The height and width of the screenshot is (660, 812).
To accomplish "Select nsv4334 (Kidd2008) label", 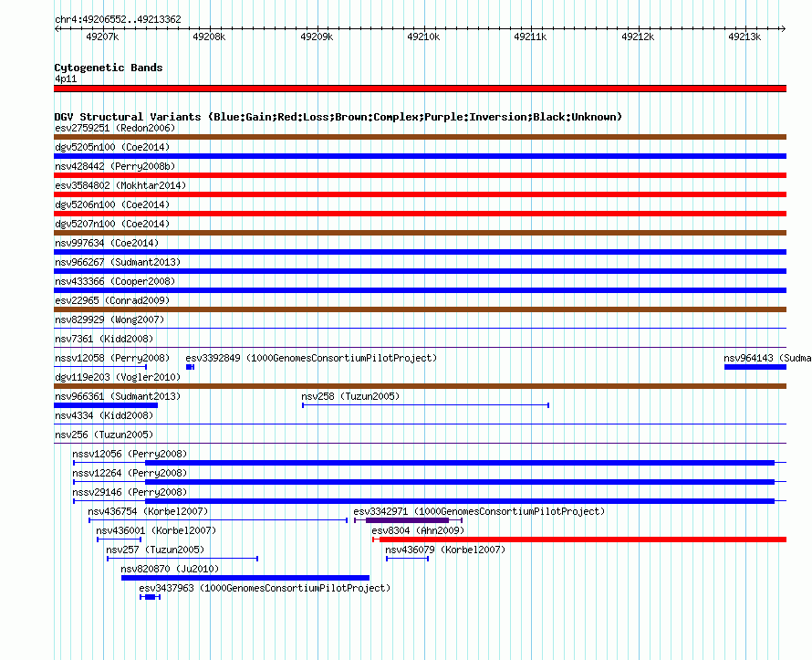I will point(104,415).
